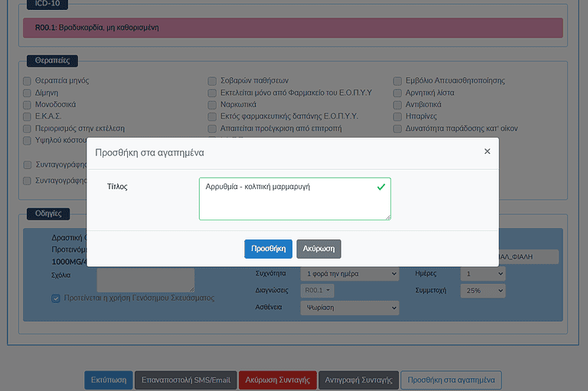Open the Ασθένεια Ψωρίαση dropdown
Screen dimensions: 588x391
351,308
